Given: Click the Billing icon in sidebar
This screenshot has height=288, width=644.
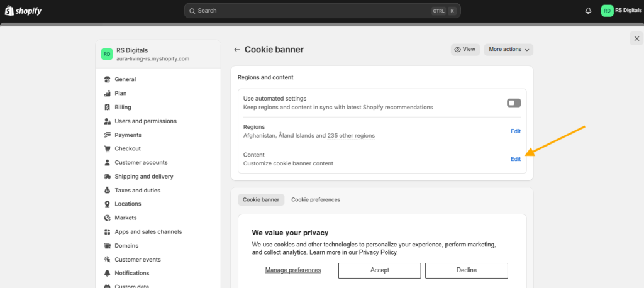Looking at the screenshot, I should 107,108.
